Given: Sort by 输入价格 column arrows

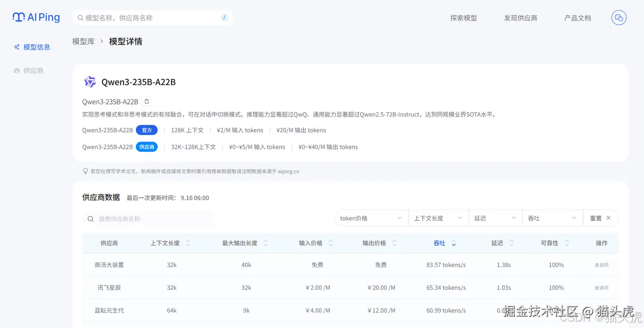Looking at the screenshot, I should 331,243.
